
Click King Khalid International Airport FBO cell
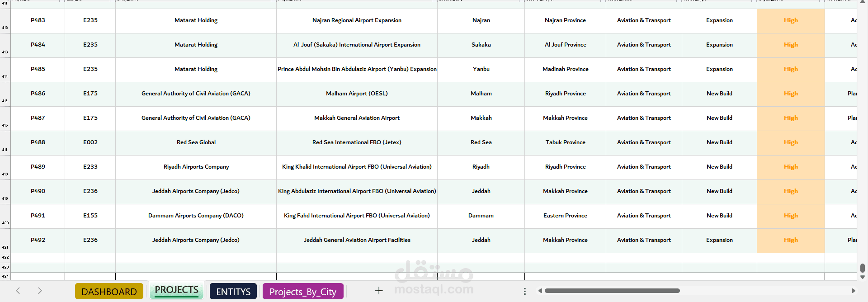pos(357,167)
